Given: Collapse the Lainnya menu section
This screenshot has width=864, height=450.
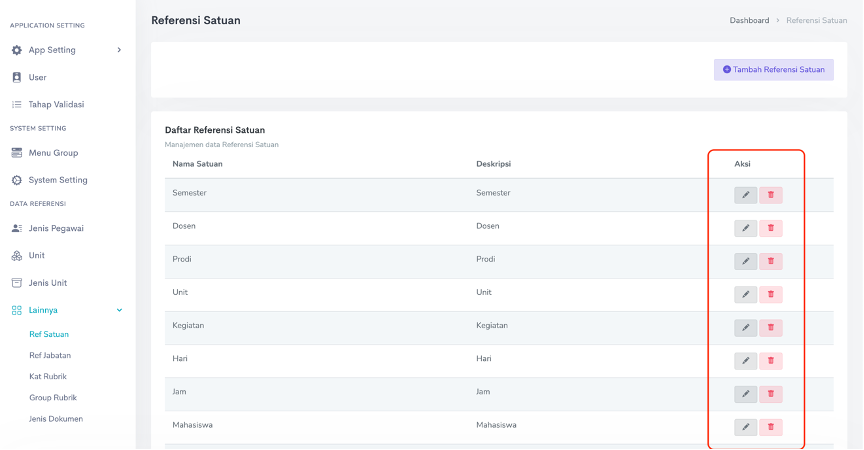Looking at the screenshot, I should [x=119, y=310].
